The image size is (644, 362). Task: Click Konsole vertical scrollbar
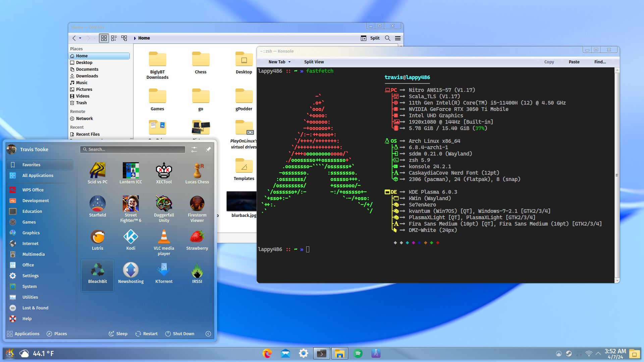[x=617, y=175]
